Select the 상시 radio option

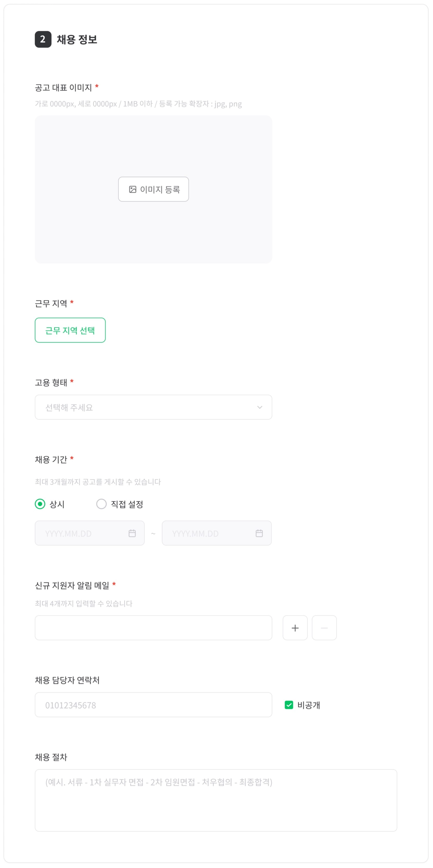click(x=40, y=504)
